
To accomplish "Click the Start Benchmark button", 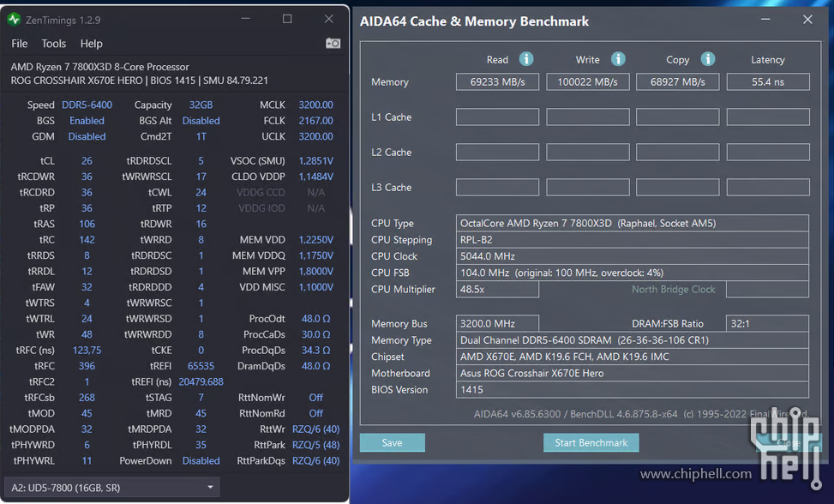I will click(591, 443).
